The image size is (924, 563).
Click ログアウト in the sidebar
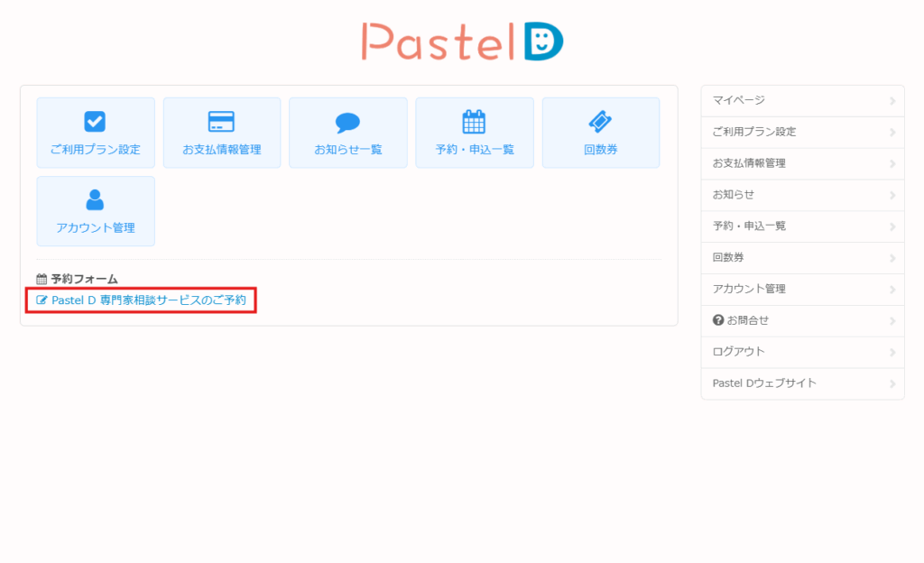pos(738,352)
